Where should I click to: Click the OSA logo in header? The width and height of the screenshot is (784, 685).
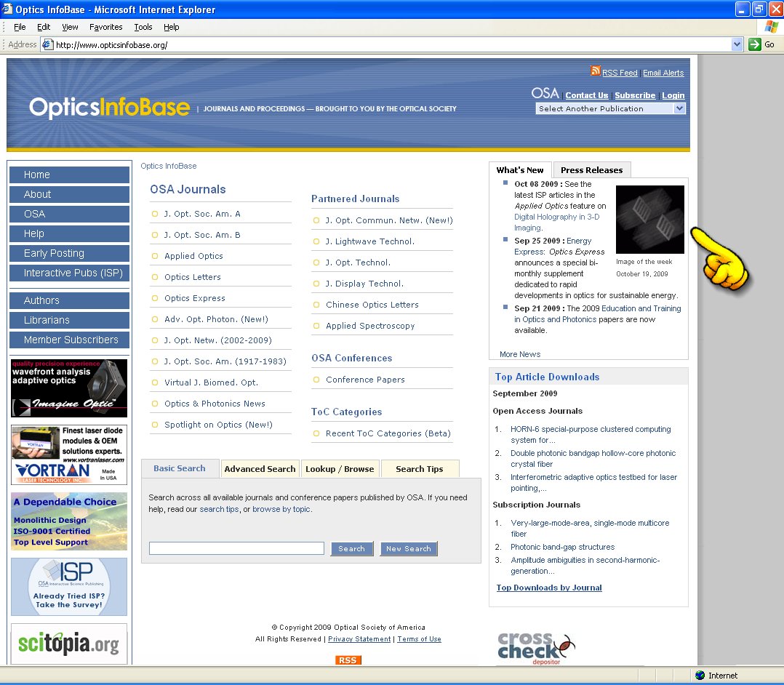pos(545,94)
